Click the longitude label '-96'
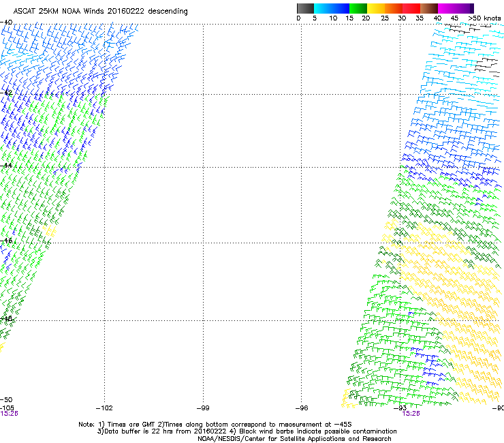 click(x=302, y=408)
